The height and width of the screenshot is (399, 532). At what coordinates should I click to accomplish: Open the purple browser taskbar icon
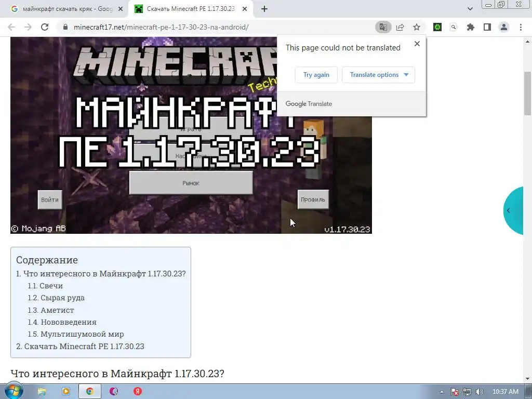pyautogui.click(x=114, y=392)
